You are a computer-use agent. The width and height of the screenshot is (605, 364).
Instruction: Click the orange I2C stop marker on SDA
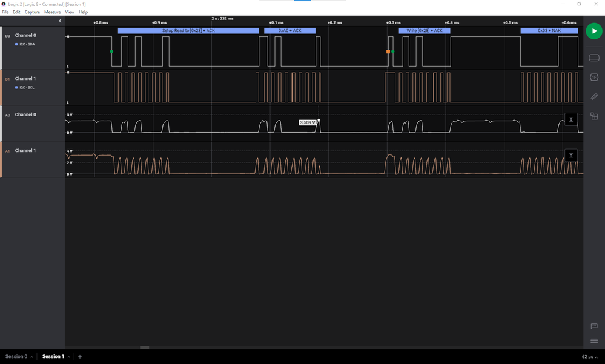pos(388,51)
